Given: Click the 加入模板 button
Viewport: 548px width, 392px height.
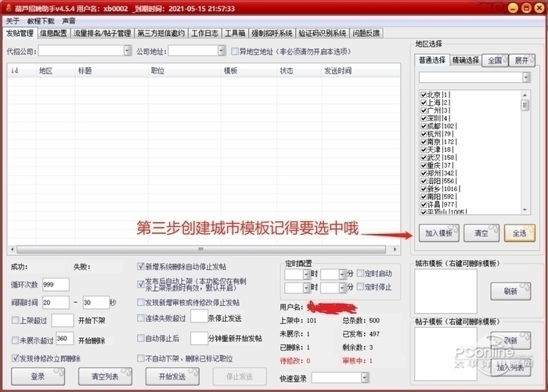Looking at the screenshot, I should pos(439,233).
